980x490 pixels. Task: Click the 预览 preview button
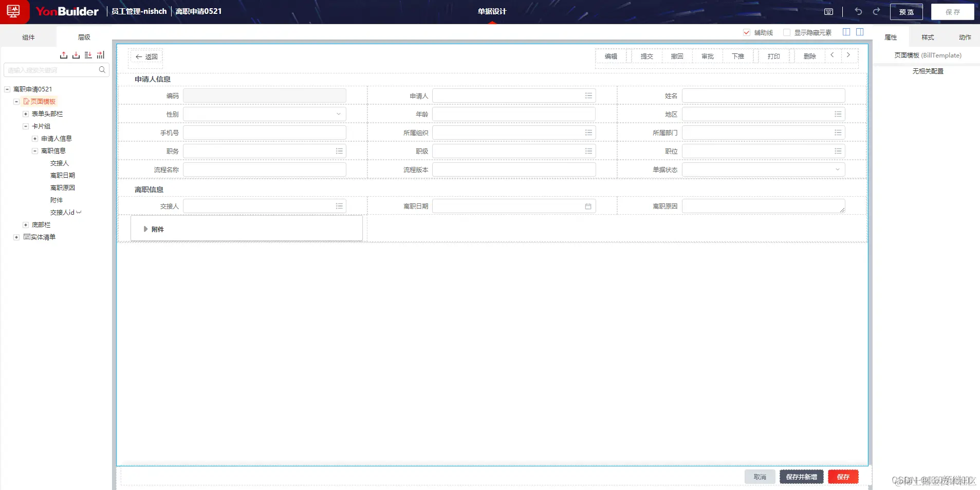[x=906, y=12]
